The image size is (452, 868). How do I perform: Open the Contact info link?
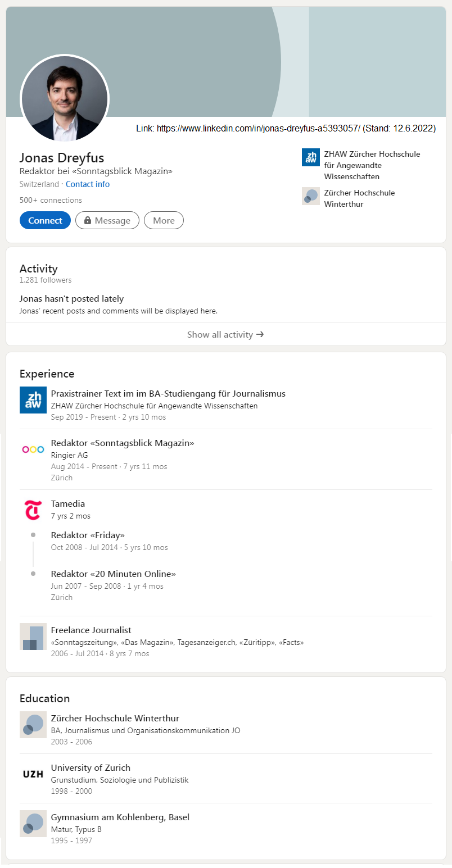tap(88, 184)
